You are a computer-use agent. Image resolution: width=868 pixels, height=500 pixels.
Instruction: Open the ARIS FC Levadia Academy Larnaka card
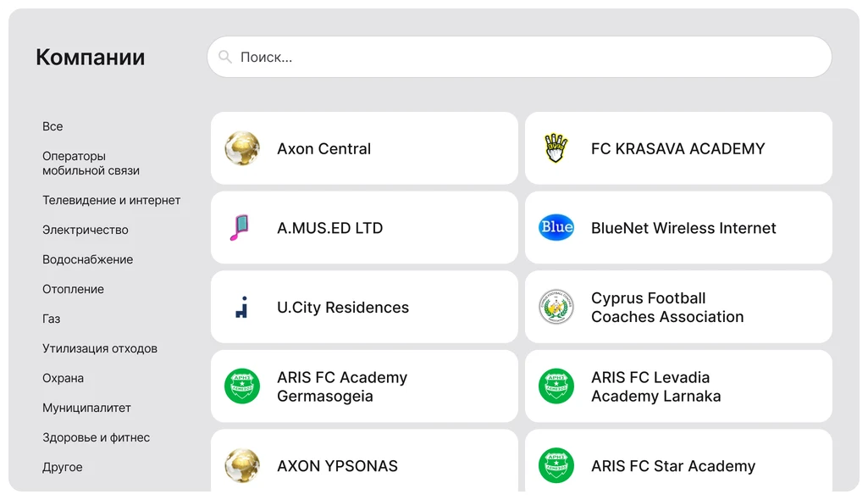(x=677, y=386)
